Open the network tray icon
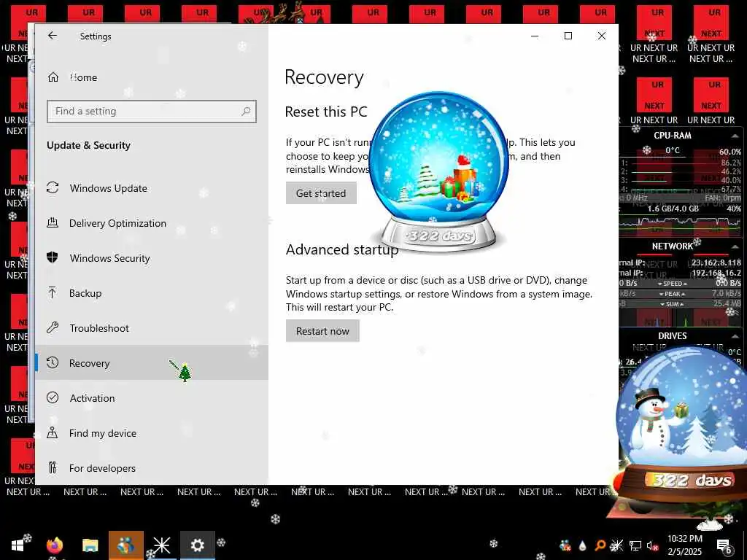 (635, 545)
